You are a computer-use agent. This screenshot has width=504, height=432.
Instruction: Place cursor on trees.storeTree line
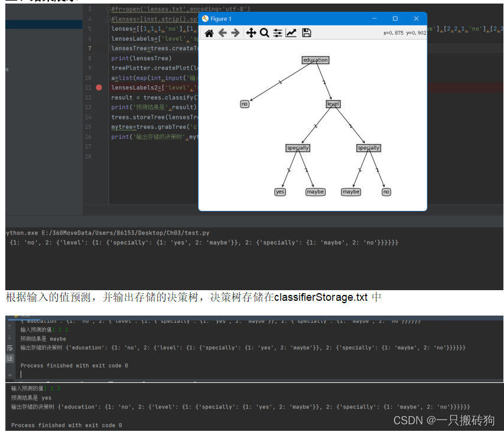[x=155, y=117]
